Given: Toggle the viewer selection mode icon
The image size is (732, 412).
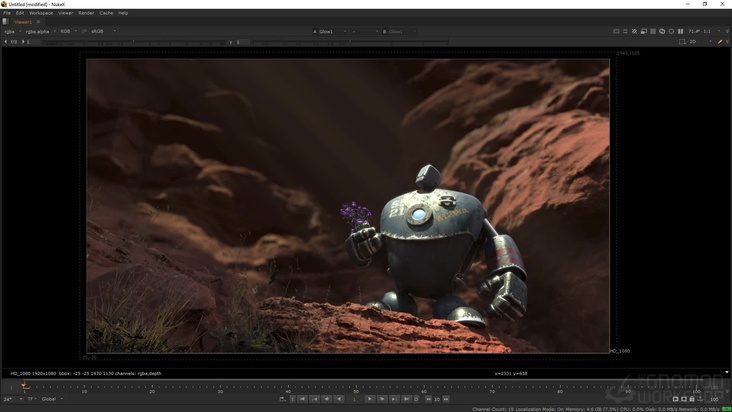Looking at the screenshot, I should [x=682, y=42].
